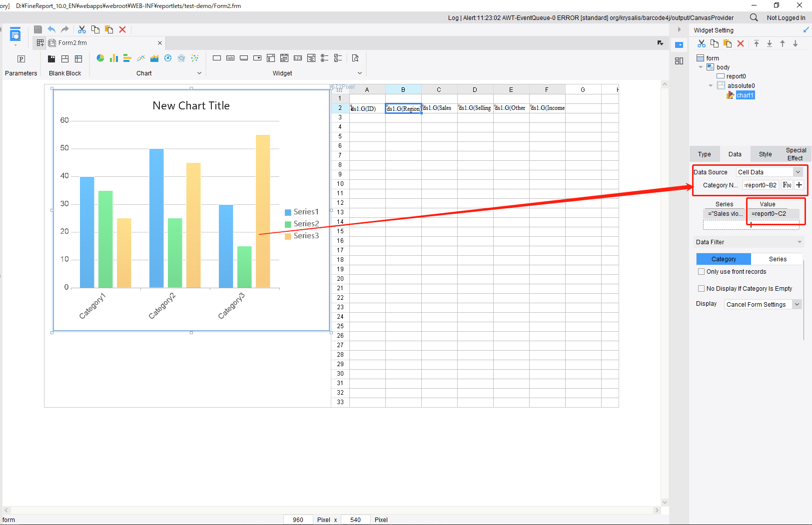Enable No Display If Category Is Empty
Screen dimensions: 812x525
pyautogui.click(x=701, y=289)
